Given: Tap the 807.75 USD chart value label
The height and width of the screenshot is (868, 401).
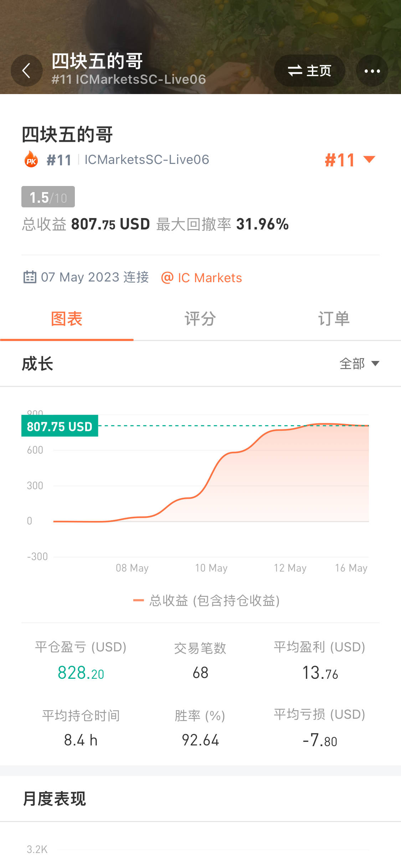Looking at the screenshot, I should pos(60,426).
